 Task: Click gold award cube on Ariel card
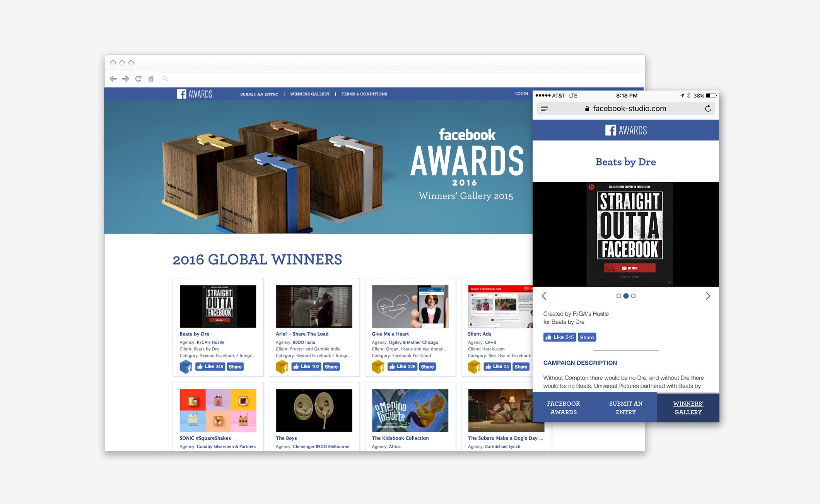[x=282, y=366]
